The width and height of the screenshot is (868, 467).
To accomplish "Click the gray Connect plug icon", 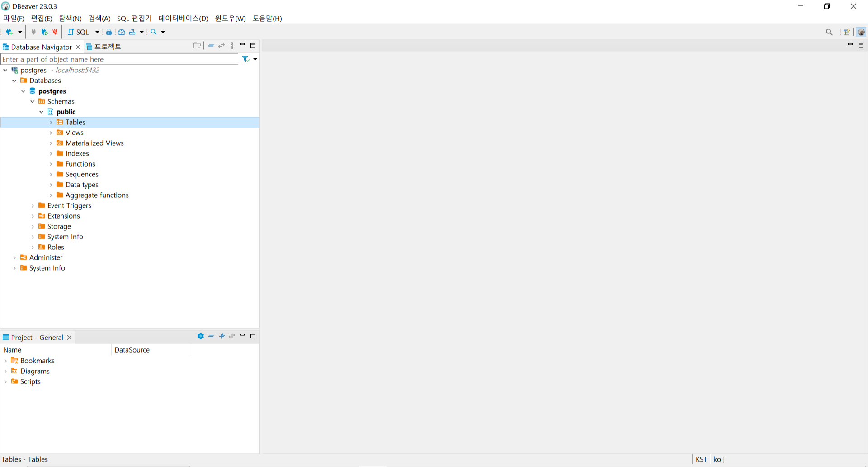I will [x=33, y=32].
